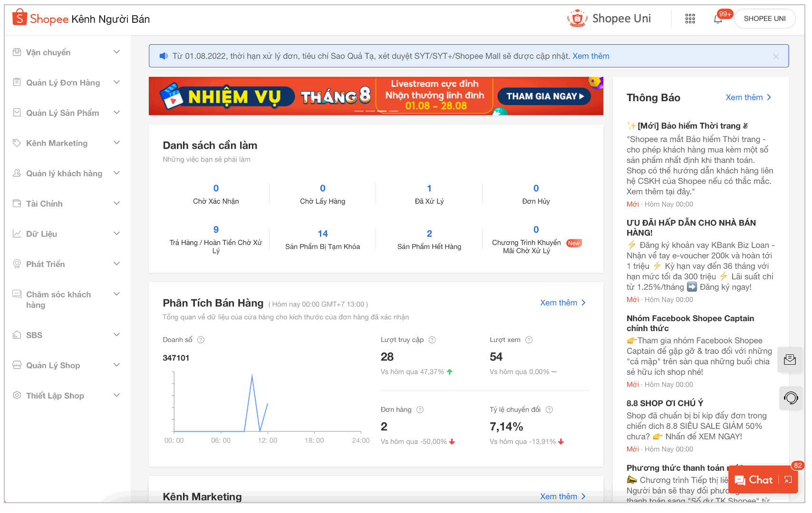Open the floating mail inbox icon
This screenshot has width=812, height=513.
click(x=790, y=360)
